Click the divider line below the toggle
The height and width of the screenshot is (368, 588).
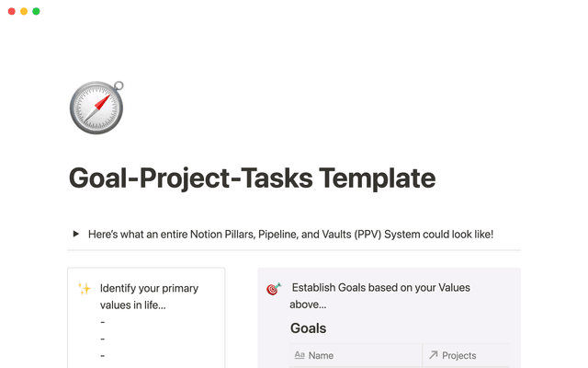click(x=294, y=250)
